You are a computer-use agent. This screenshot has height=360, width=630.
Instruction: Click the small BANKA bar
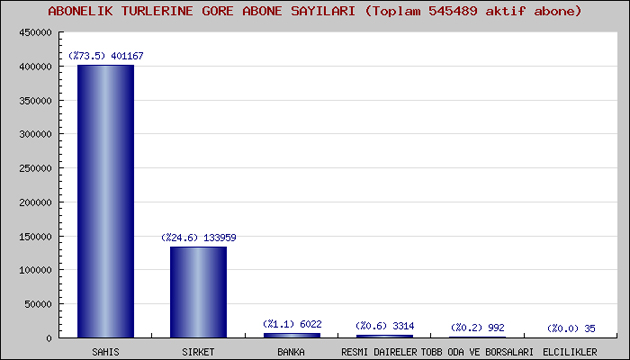(292, 335)
